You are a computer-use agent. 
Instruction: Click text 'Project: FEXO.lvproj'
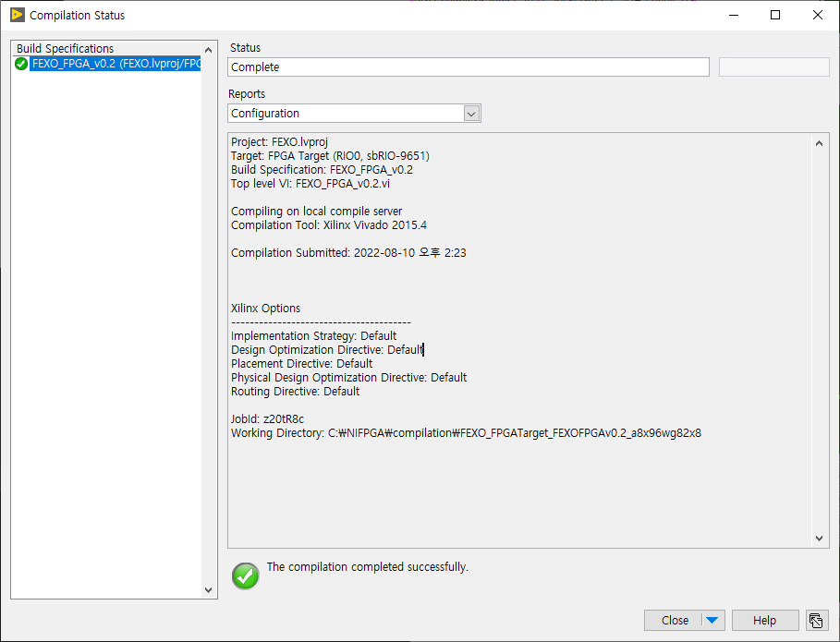[279, 142]
